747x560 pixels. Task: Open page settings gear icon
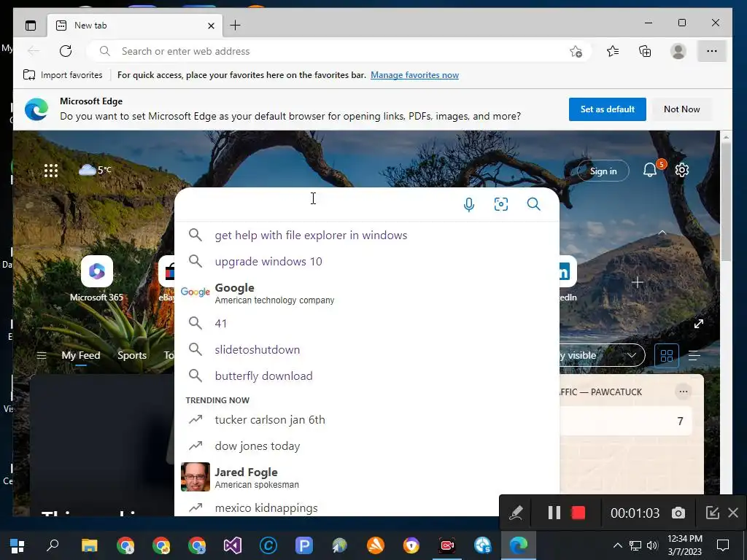tap(682, 170)
